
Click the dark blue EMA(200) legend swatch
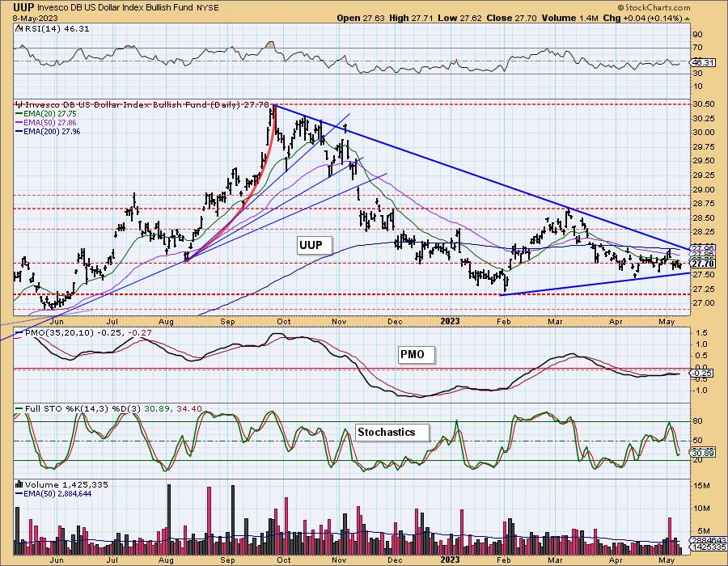pos(19,131)
